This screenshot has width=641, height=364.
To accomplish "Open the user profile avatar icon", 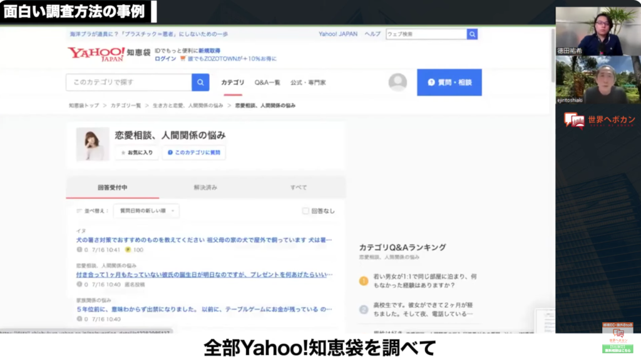I will 397,83.
